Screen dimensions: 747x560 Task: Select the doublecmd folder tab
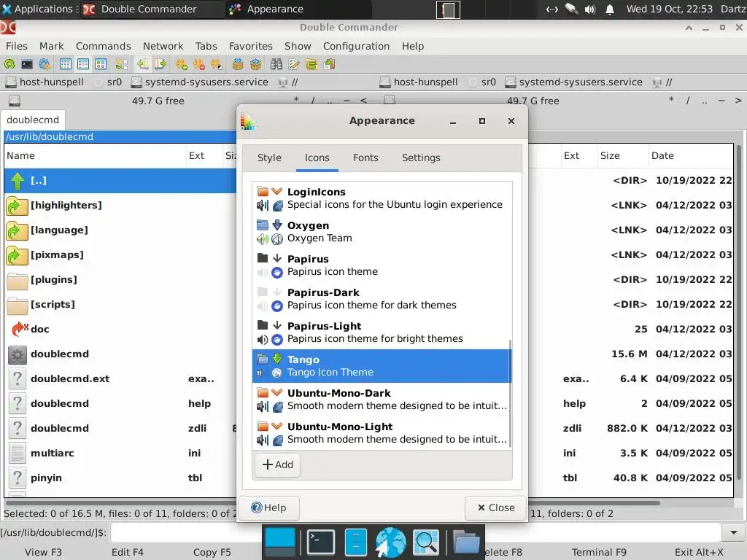(x=33, y=120)
